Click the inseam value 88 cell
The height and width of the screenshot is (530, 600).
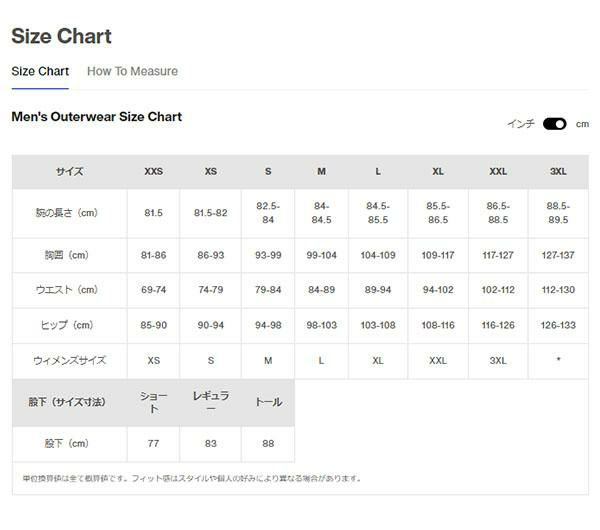pos(267,443)
